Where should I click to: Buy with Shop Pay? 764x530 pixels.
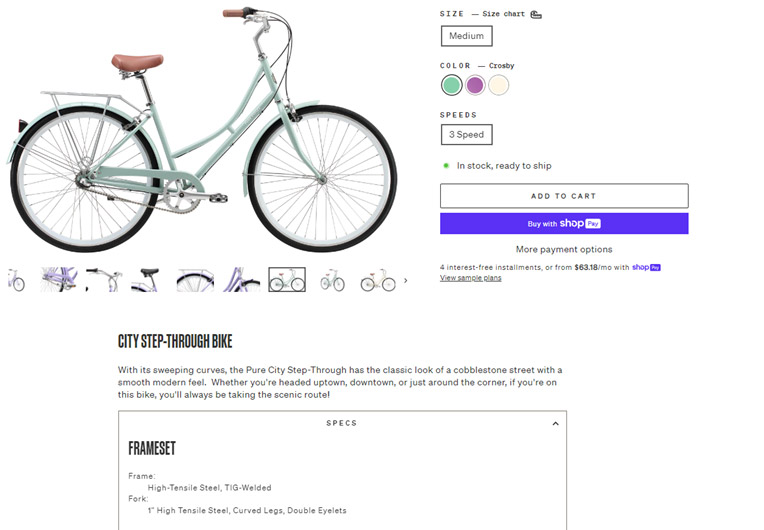pyautogui.click(x=564, y=224)
